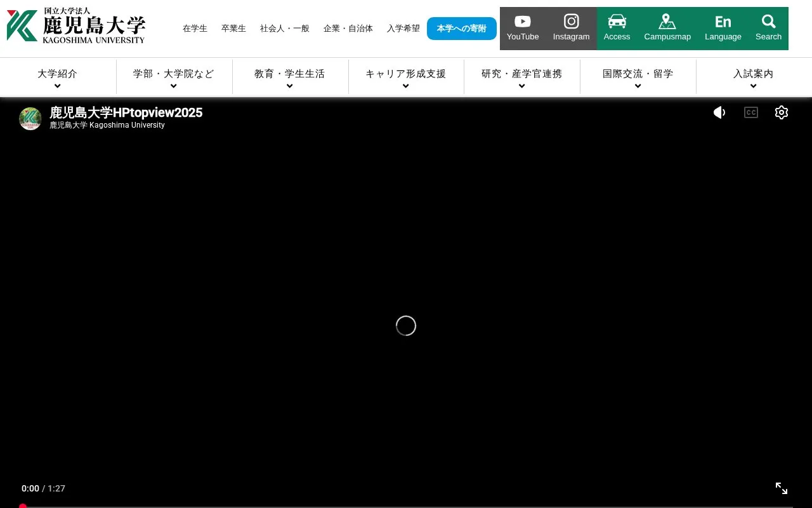
Task: Open the 企業・自治体 link
Action: [348, 29]
